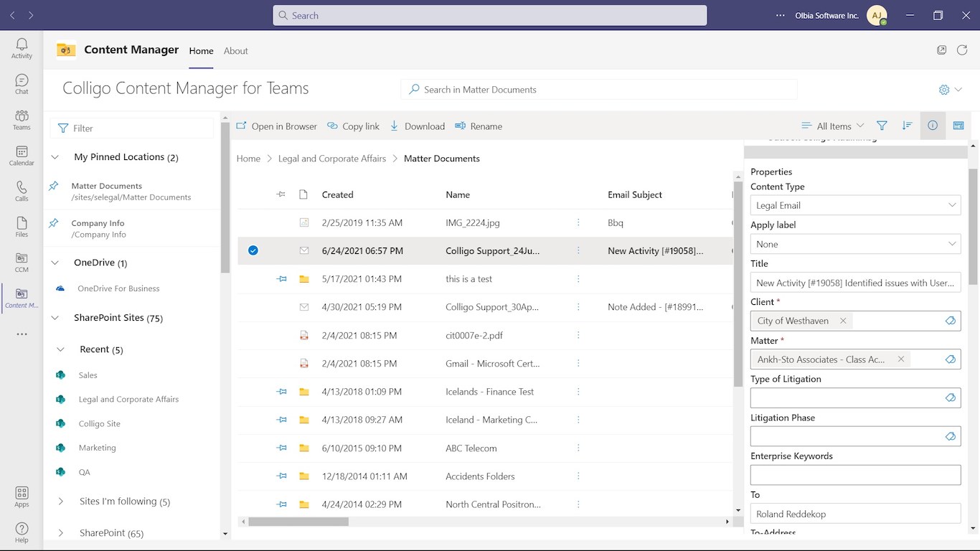Expand Sites I'm following section
Viewport: 980px width, 551px height.
point(61,501)
